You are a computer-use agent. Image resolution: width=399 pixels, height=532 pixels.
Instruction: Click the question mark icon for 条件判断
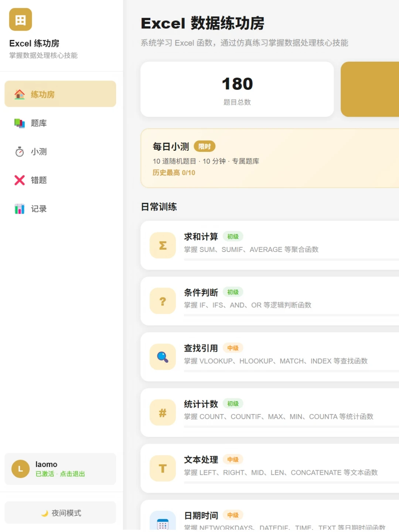(163, 301)
